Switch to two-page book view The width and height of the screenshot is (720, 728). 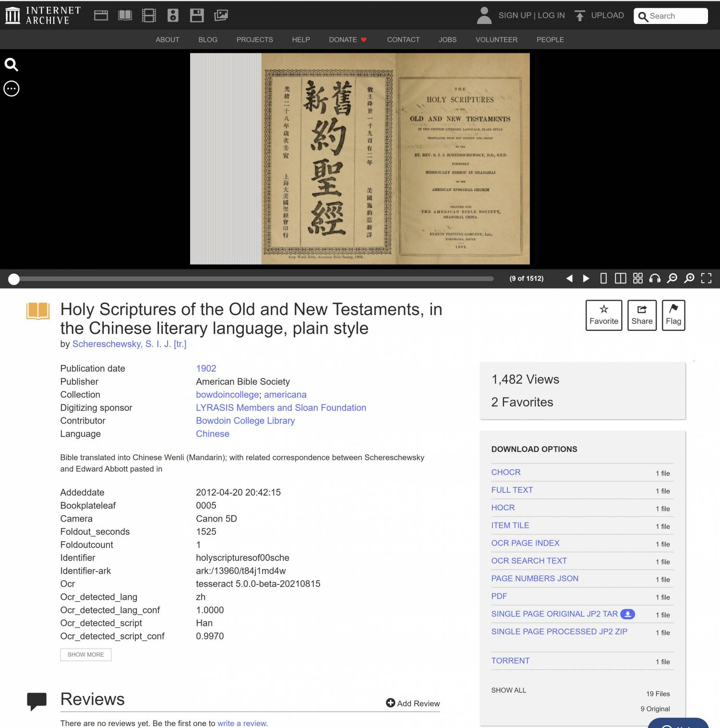(x=620, y=279)
